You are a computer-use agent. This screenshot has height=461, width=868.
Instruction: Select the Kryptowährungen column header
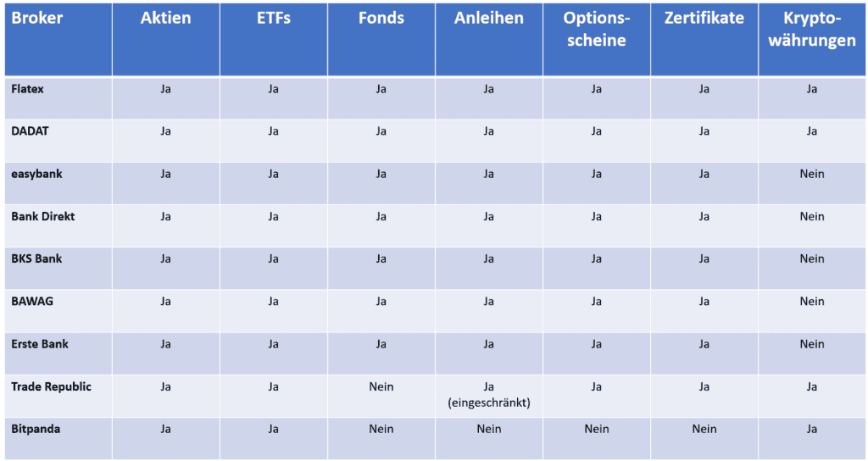point(811,29)
